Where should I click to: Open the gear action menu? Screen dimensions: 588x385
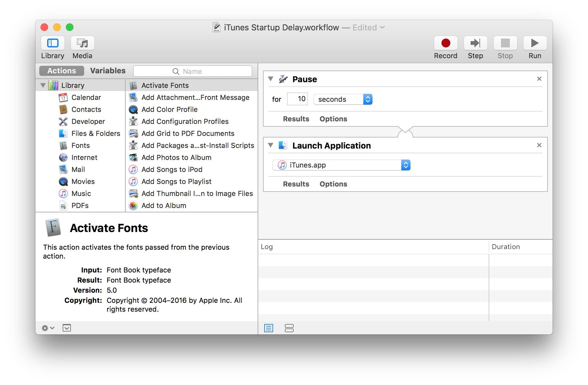click(48, 328)
